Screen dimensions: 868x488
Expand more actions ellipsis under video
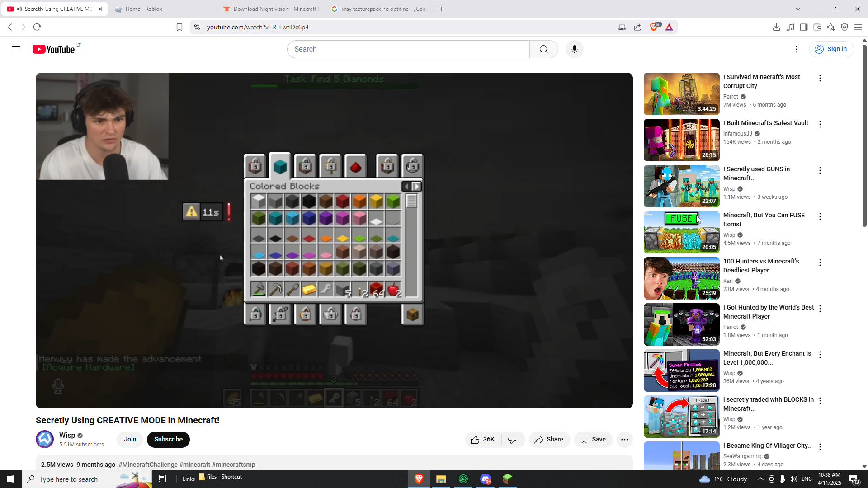point(624,439)
